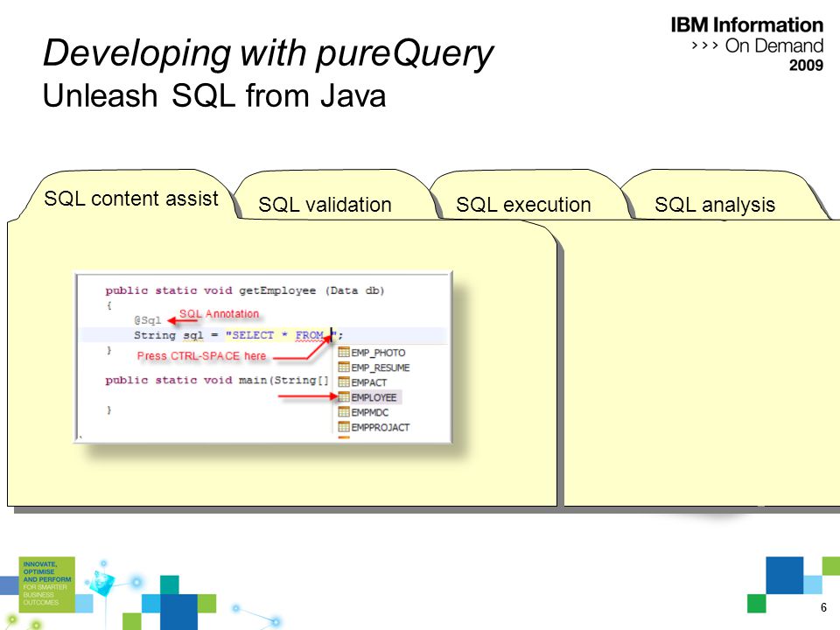Click the EMPMDC table icon
840x630 pixels.
point(344,412)
